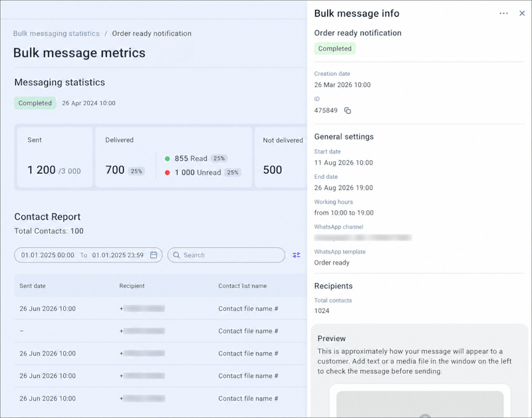The width and height of the screenshot is (532, 418).
Task: Click the 26 Apr 2024 10:00 timestamp
Action: tap(88, 103)
